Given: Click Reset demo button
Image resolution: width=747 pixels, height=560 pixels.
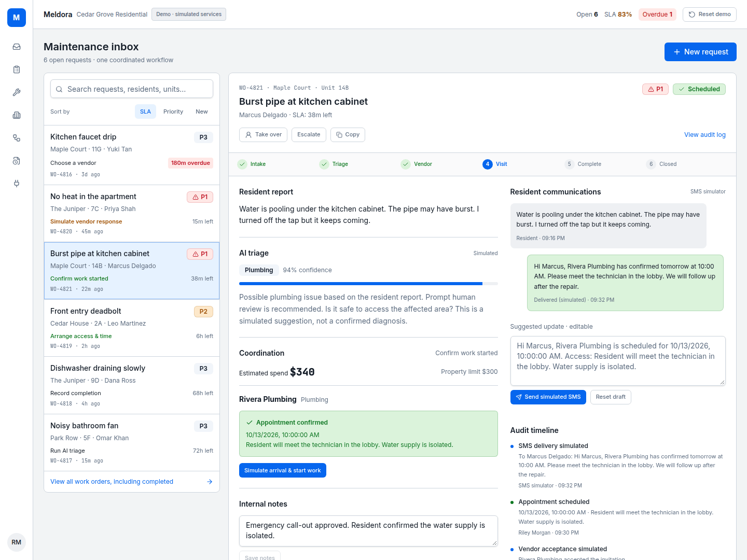Looking at the screenshot, I should click(x=710, y=15).
